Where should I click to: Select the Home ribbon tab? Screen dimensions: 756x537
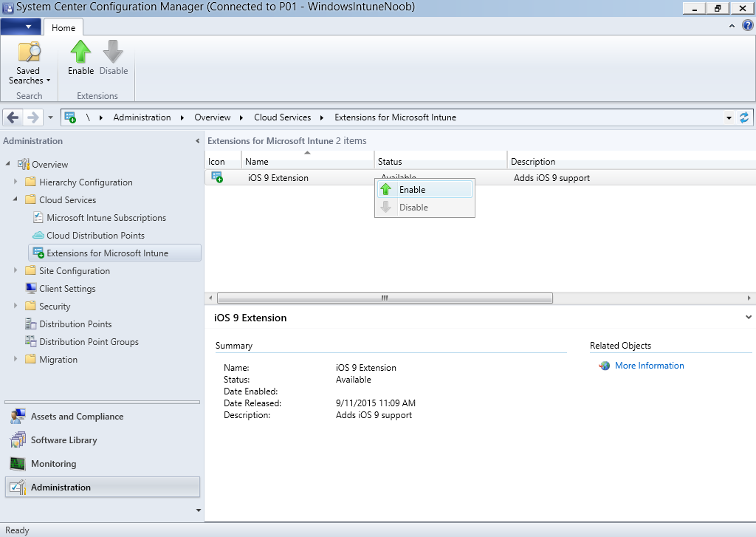[63, 28]
